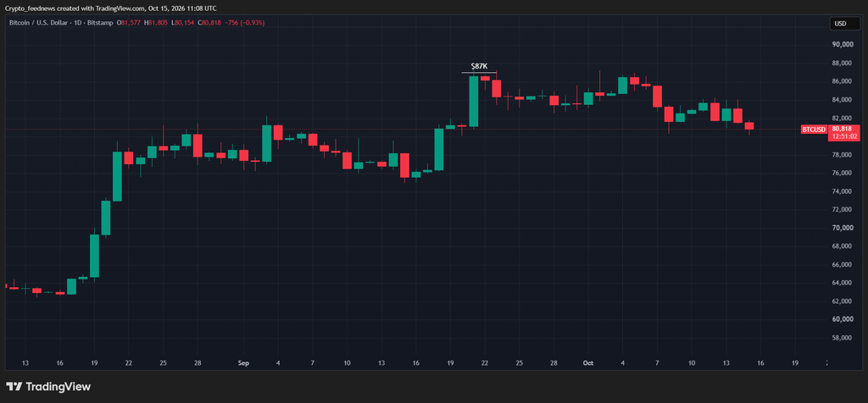Click the 62,000 price axis label
Image resolution: width=868 pixels, height=403 pixels.
tap(843, 301)
